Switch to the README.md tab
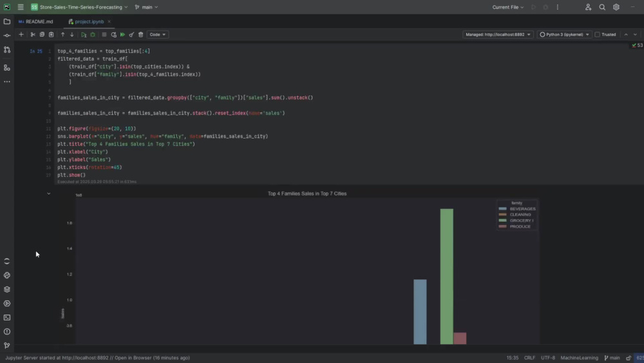The width and height of the screenshot is (644, 363). 35,21
